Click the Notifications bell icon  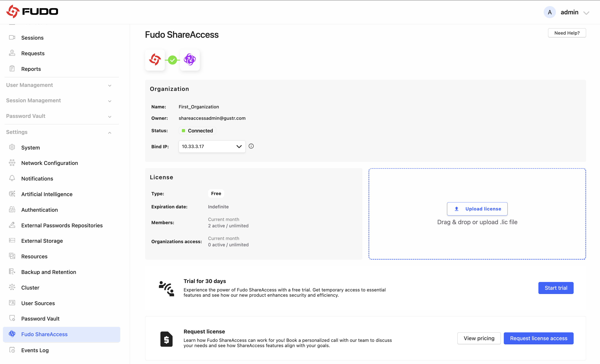pyautogui.click(x=12, y=178)
